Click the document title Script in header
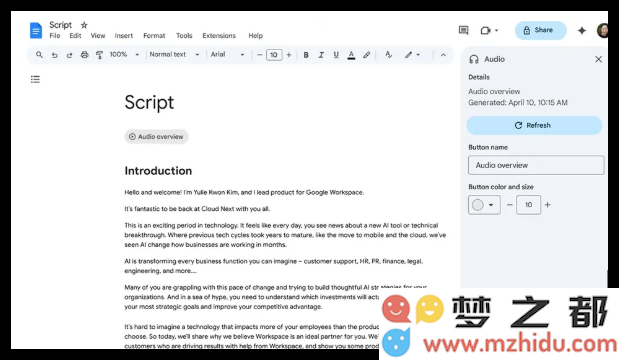The image size is (619, 360). point(60,25)
